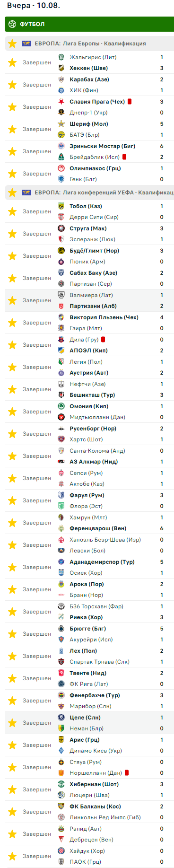Click the Celje vs Neman match score
This screenshot has width=174, height=868.
tap(162, 723)
